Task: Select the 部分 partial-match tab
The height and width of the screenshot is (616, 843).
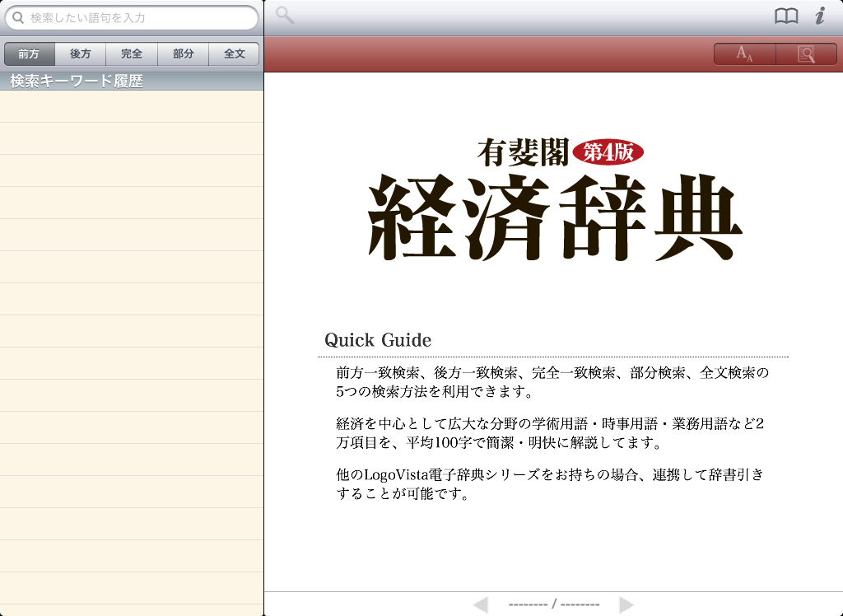Action: 184,54
